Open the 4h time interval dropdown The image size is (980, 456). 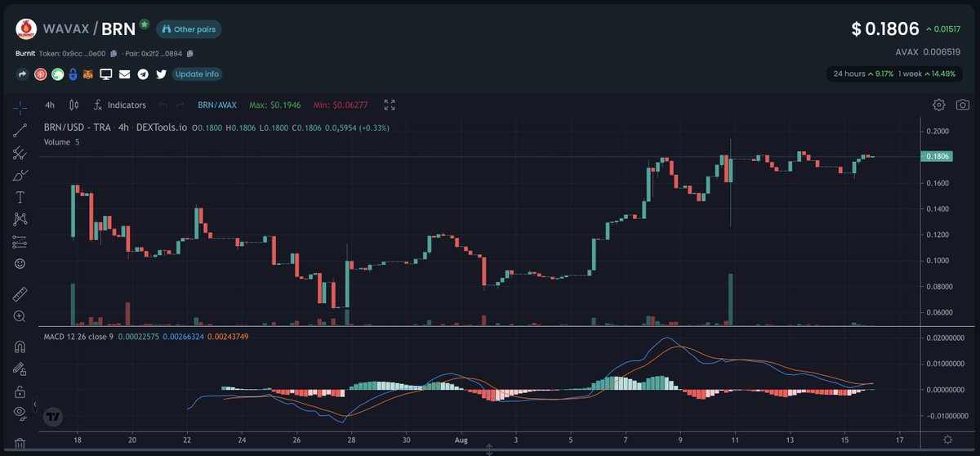(50, 105)
